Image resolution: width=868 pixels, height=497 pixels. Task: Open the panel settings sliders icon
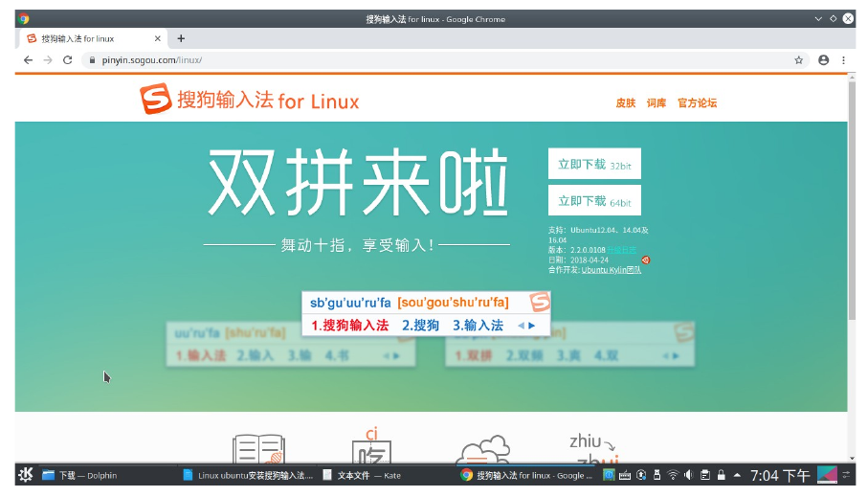click(846, 475)
